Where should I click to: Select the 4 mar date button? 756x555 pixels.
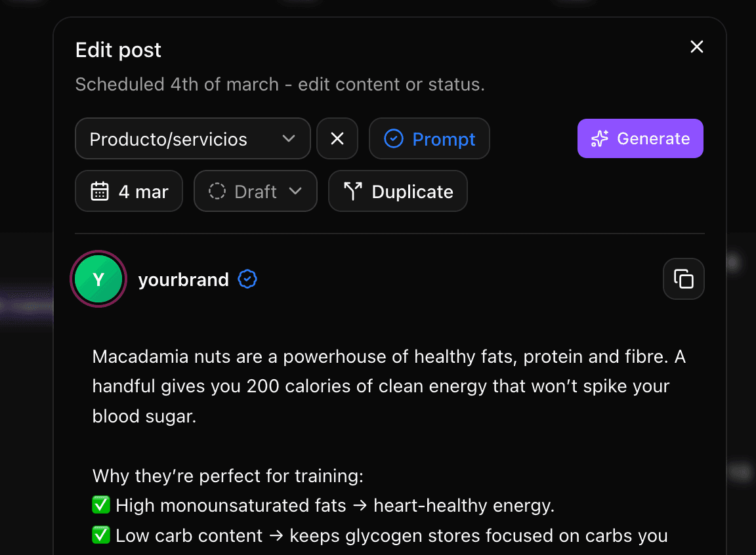[x=129, y=191]
